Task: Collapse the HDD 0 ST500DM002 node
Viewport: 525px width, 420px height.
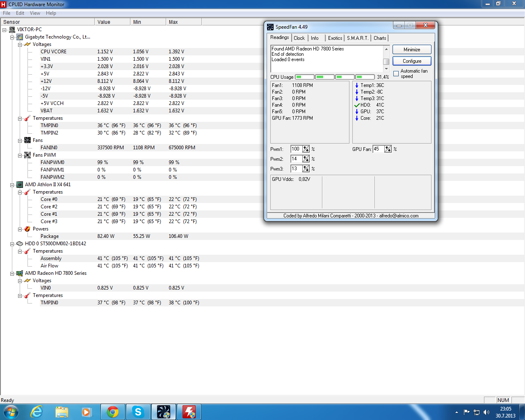Action: 12,244
